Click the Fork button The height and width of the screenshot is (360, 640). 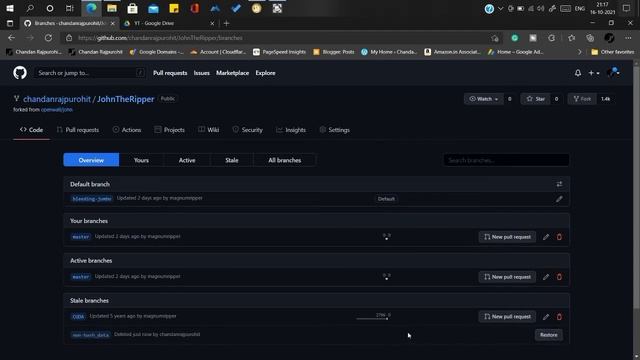582,99
